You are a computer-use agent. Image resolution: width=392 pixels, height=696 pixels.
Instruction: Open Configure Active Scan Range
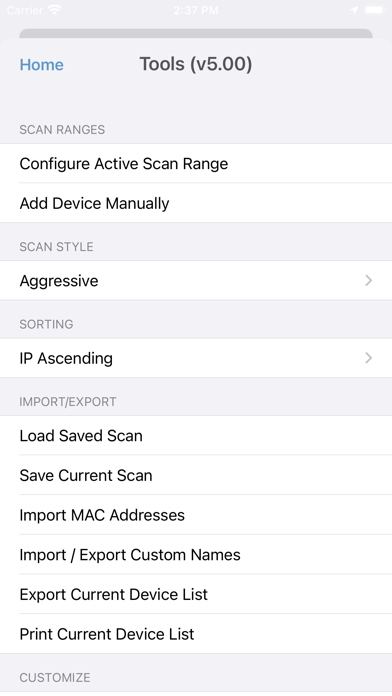click(196, 164)
